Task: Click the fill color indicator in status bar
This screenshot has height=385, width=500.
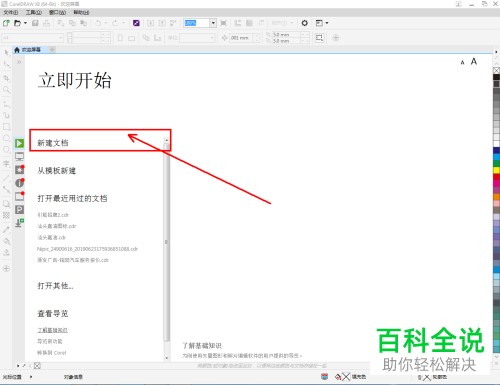Action: point(346,377)
